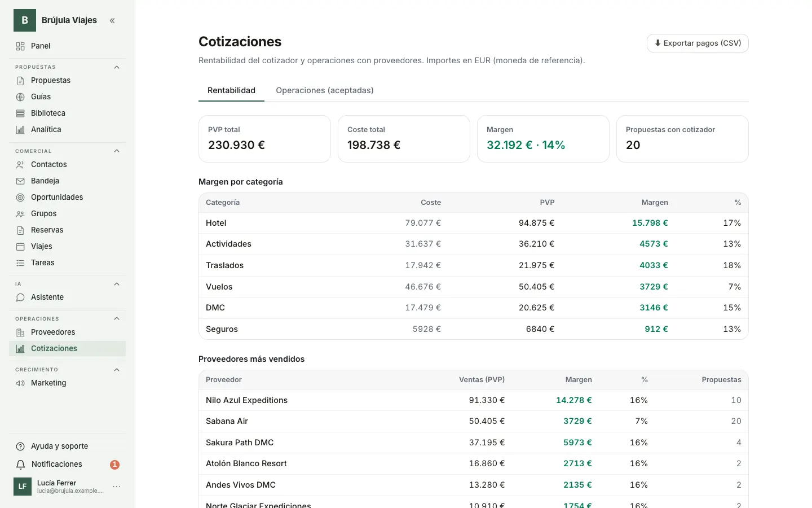
Task: Collapse the COMERCIAL section
Action: 117,151
